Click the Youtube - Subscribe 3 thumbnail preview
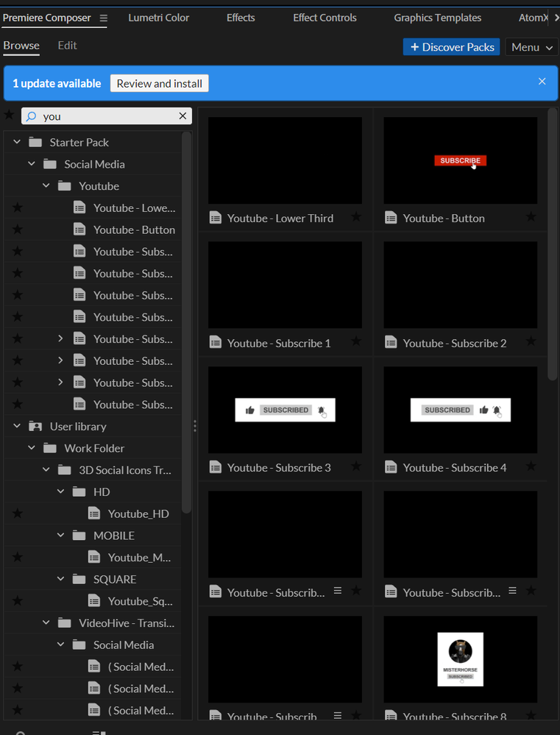This screenshot has height=735, width=560. (x=285, y=410)
